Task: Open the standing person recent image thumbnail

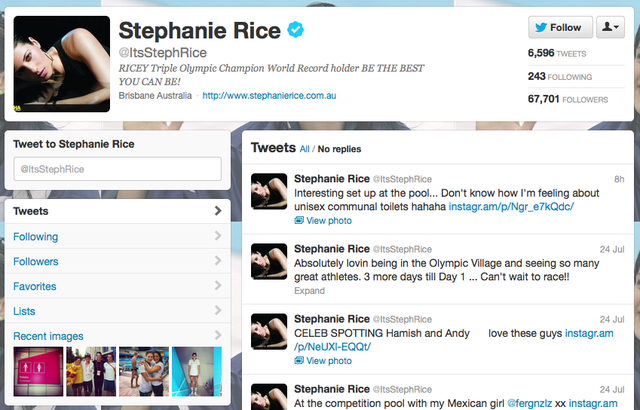Action: pos(197,372)
